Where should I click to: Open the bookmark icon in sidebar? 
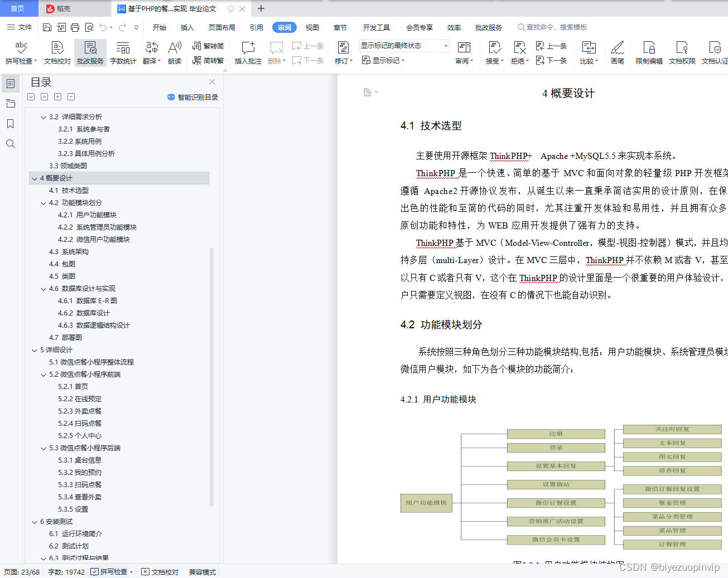(11, 124)
